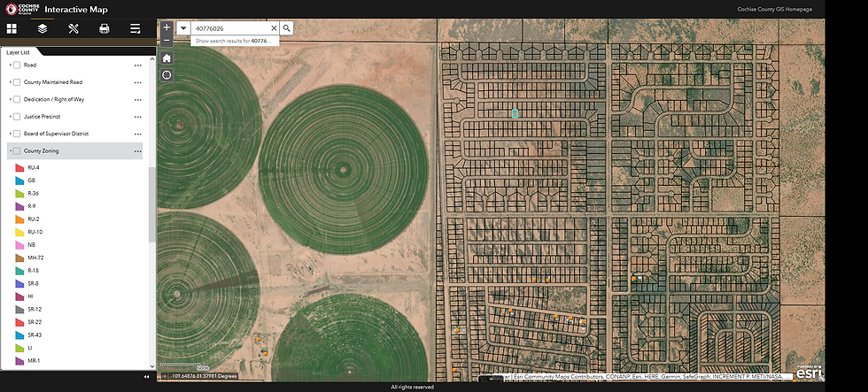
Task: Return map to default home extent
Action: 167,58
